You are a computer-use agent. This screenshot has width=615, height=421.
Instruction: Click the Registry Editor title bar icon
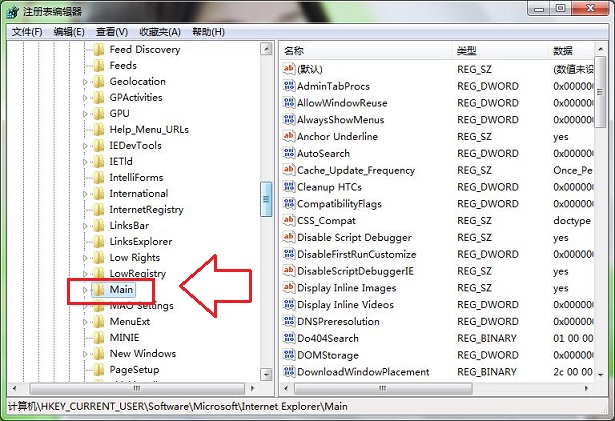13,12
